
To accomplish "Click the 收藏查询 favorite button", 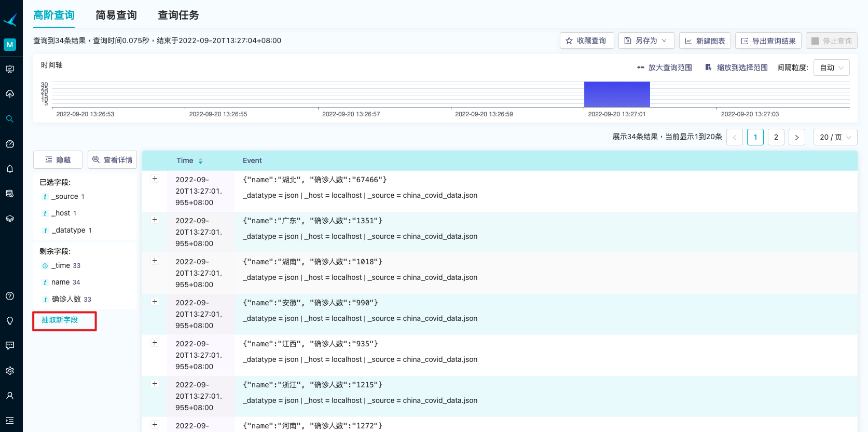I will click(587, 40).
